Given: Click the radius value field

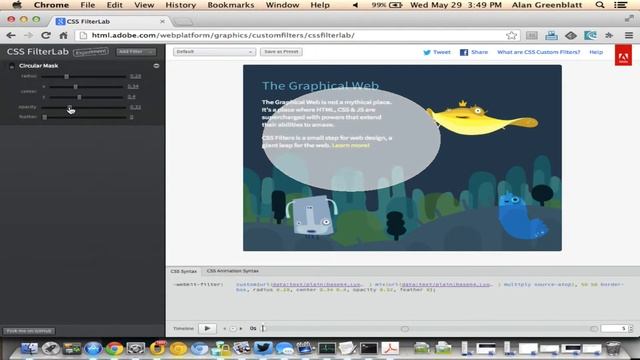Looking at the screenshot, I should (x=136, y=76).
